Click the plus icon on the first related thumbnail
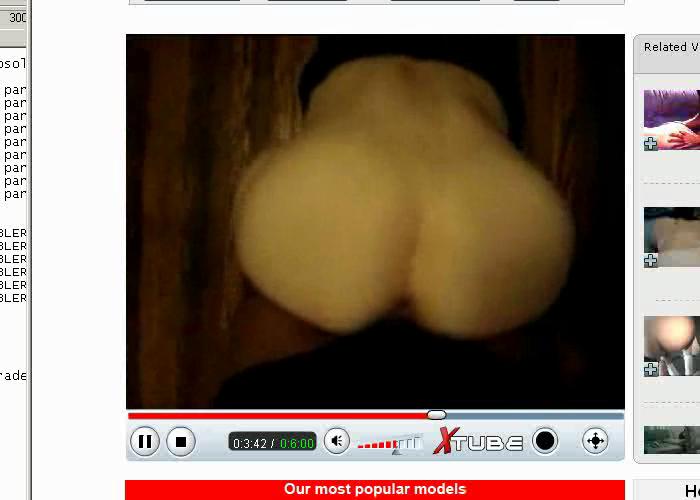This screenshot has height=500, width=700. point(651,144)
